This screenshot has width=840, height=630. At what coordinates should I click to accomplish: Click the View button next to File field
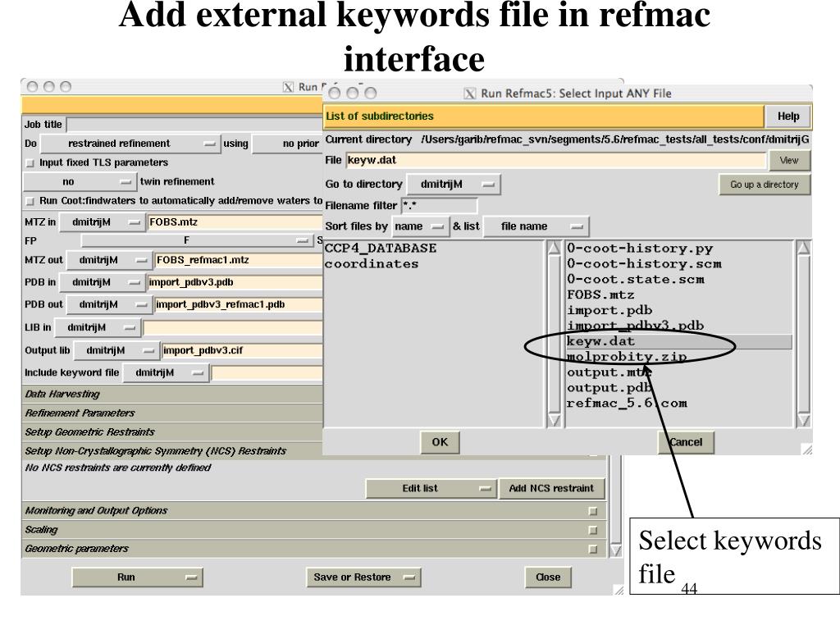(x=789, y=160)
